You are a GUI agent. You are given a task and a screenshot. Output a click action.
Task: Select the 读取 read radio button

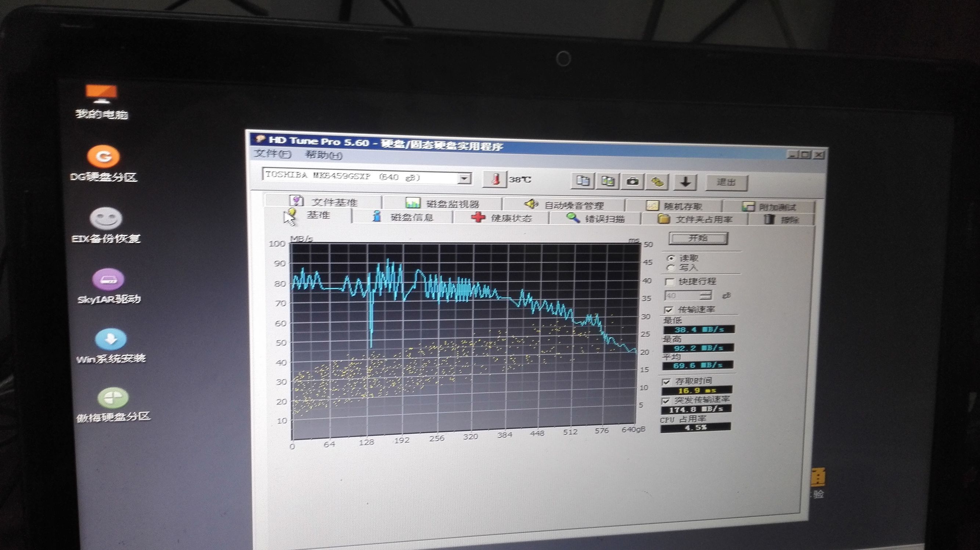(x=671, y=258)
